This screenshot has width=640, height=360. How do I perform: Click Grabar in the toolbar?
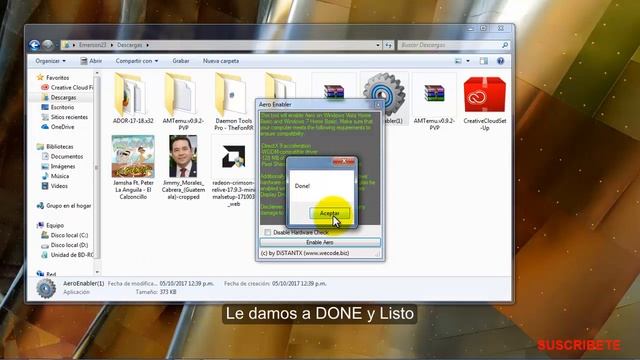pos(180,61)
